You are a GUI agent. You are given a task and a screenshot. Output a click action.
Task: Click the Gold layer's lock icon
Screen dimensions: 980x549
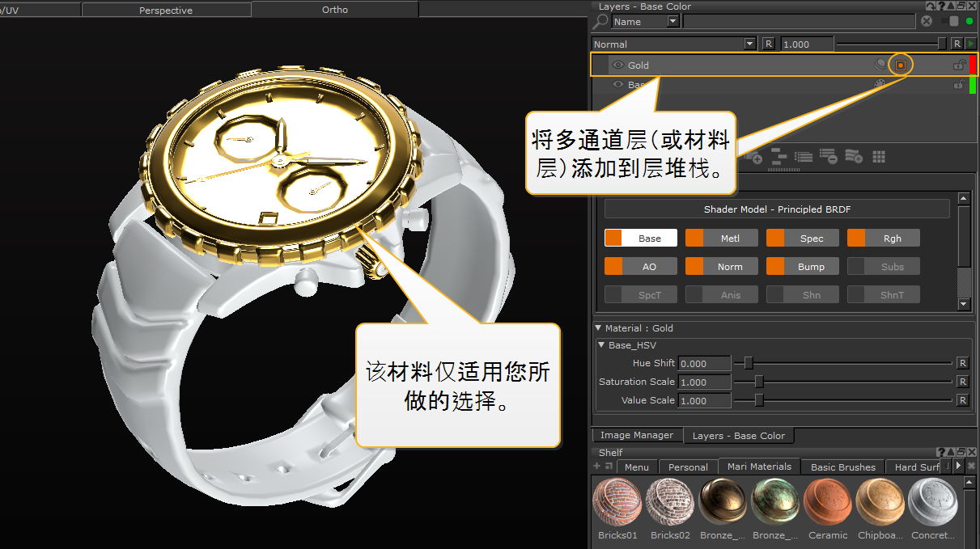[x=959, y=65]
